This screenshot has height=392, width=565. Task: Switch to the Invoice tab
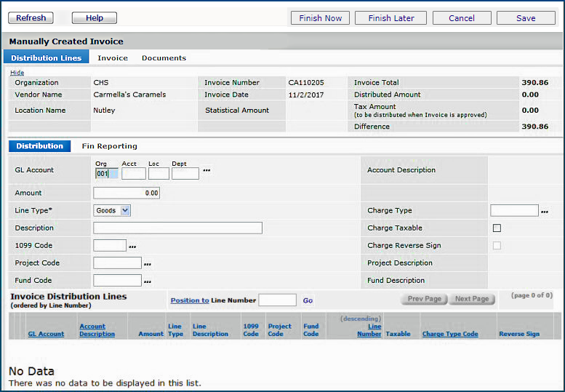(x=113, y=58)
